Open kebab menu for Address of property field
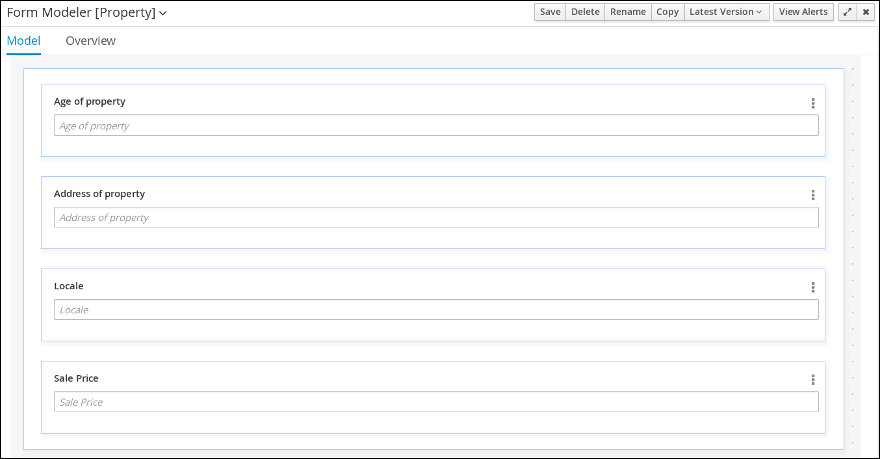 [812, 195]
